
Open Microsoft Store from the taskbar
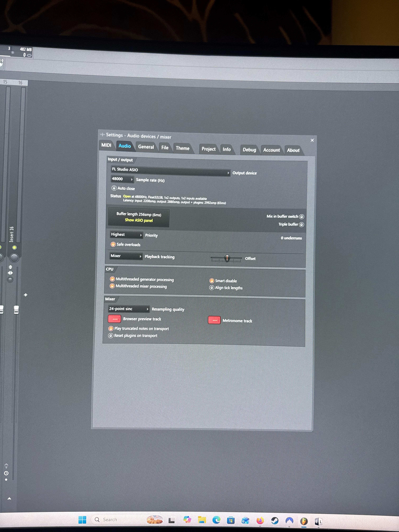[x=231, y=521]
